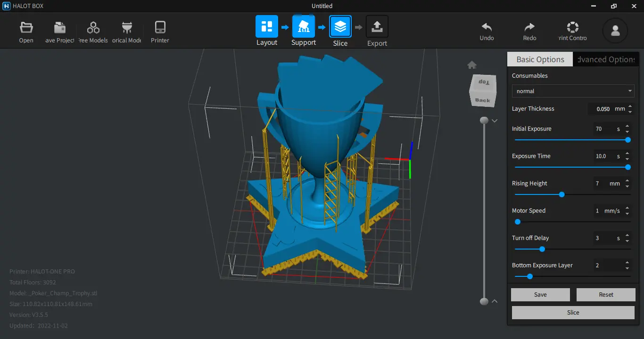Viewport: 644px width, 339px height.
Task: Decrease Initial Exposure with down arrow
Action: coord(627,131)
